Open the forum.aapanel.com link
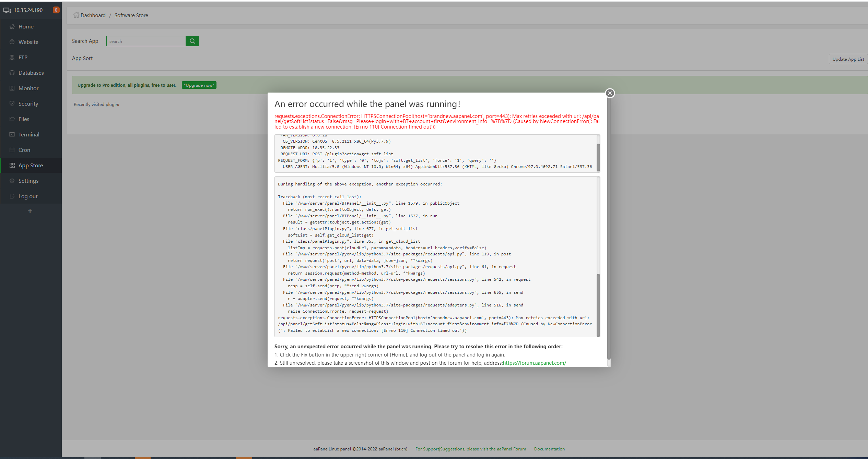Image resolution: width=868 pixels, height=459 pixels. tap(534, 363)
